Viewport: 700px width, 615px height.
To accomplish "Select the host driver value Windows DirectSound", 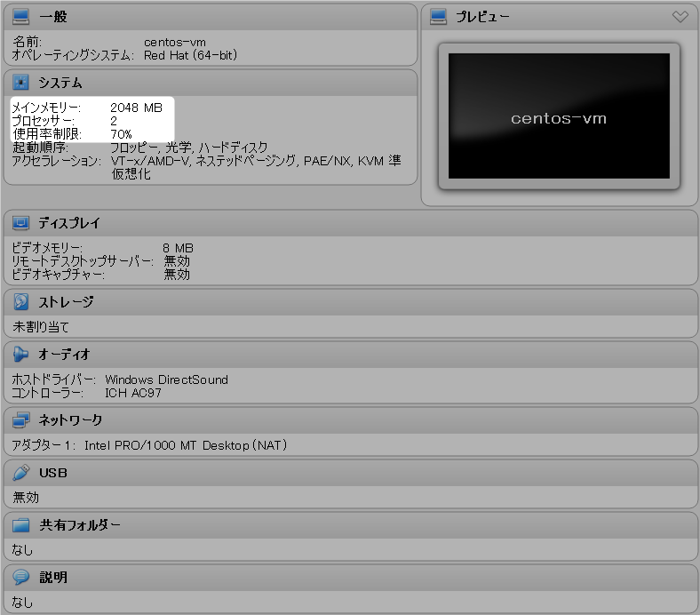I will pyautogui.click(x=166, y=379).
